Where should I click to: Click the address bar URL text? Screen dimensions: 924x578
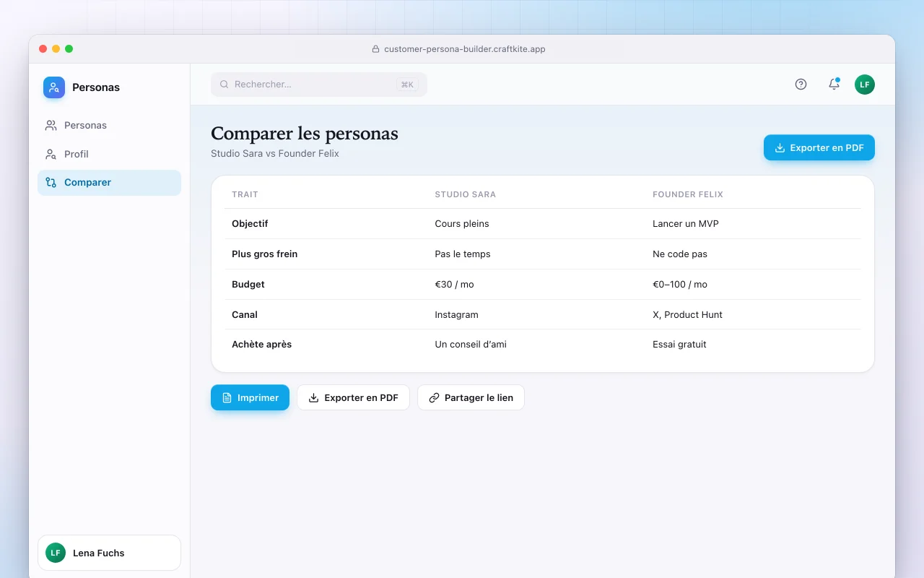[465, 49]
